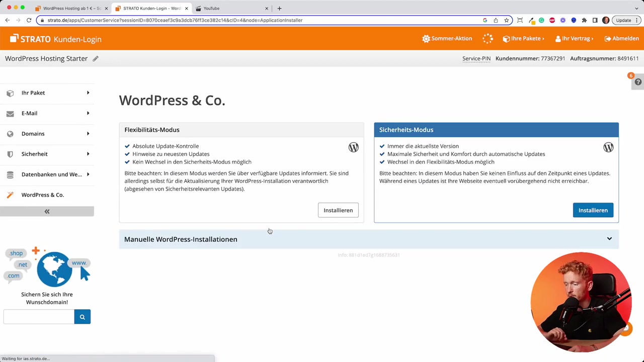Viewport: 644px width, 362px height.
Task: Click the WordPress logo in Flexibilitäts-Modus card
Action: (353, 147)
